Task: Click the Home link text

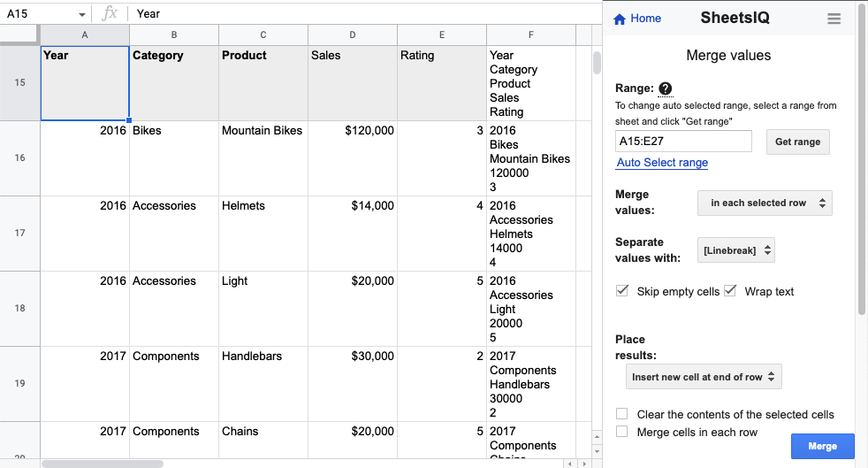Action: click(645, 19)
